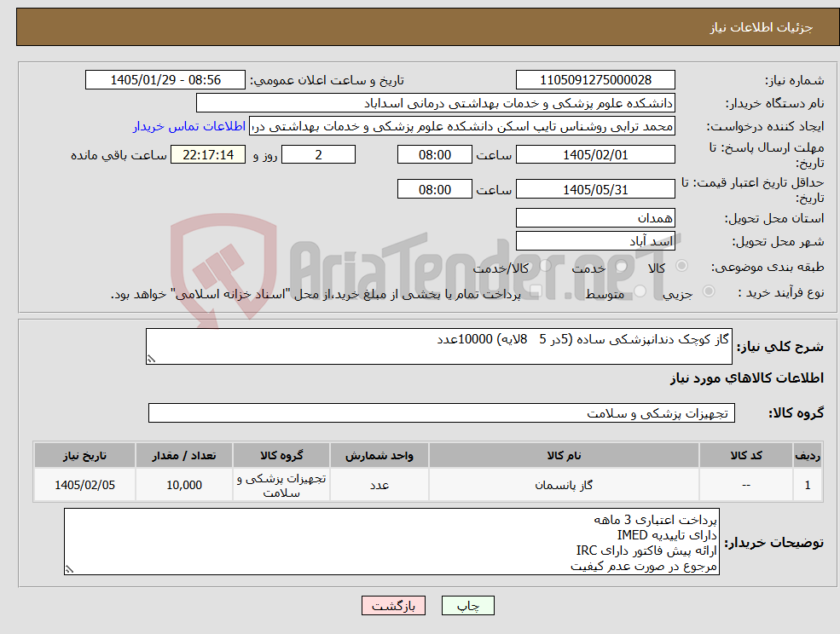Click the تعداد / مقدار column header
The width and height of the screenshot is (840, 634).
(183, 456)
